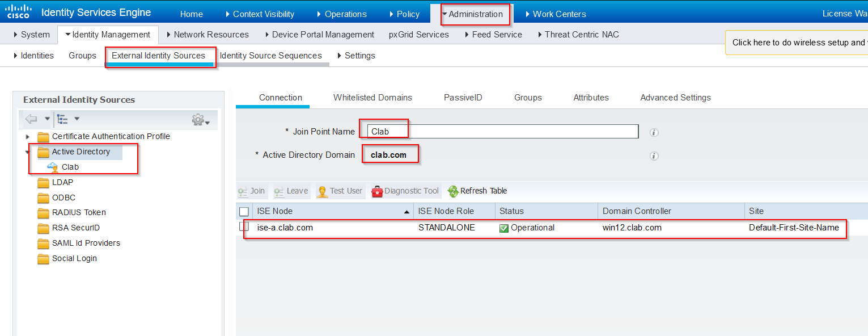
Task: Click the Test User icon
Action: tap(322, 191)
